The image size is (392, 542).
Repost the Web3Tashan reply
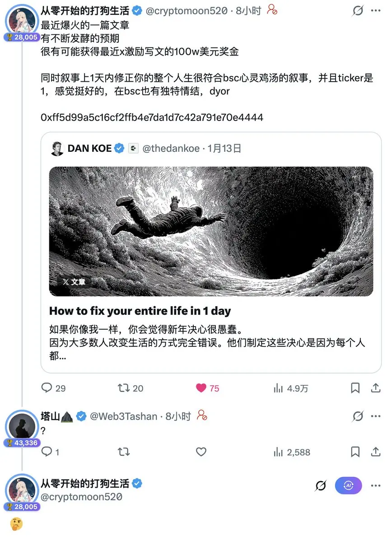[124, 452]
